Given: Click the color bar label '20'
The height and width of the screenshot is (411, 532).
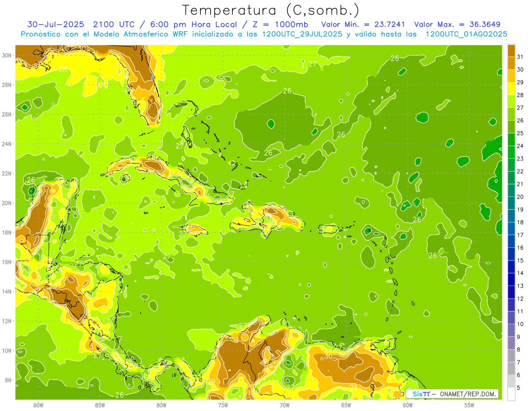Looking at the screenshot, I should tap(520, 197).
